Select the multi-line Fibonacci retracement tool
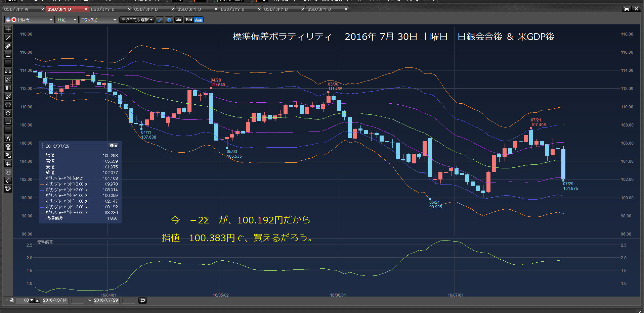The width and height of the screenshot is (644, 313). 8,63
